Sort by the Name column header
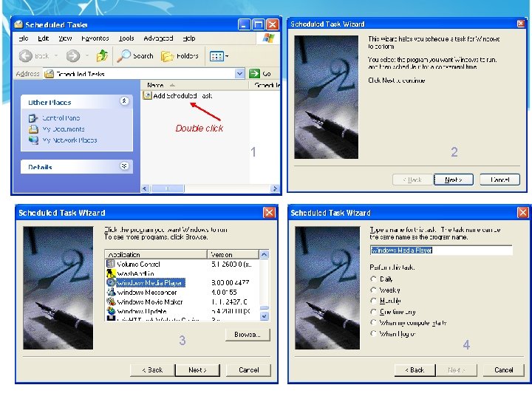Screen dimensions: 532x399 [x=194, y=85]
